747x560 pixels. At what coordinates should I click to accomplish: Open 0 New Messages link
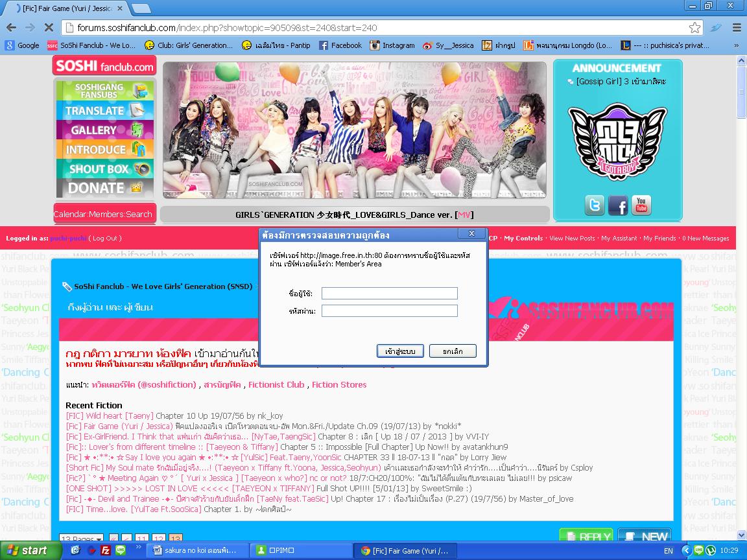pyautogui.click(x=705, y=238)
